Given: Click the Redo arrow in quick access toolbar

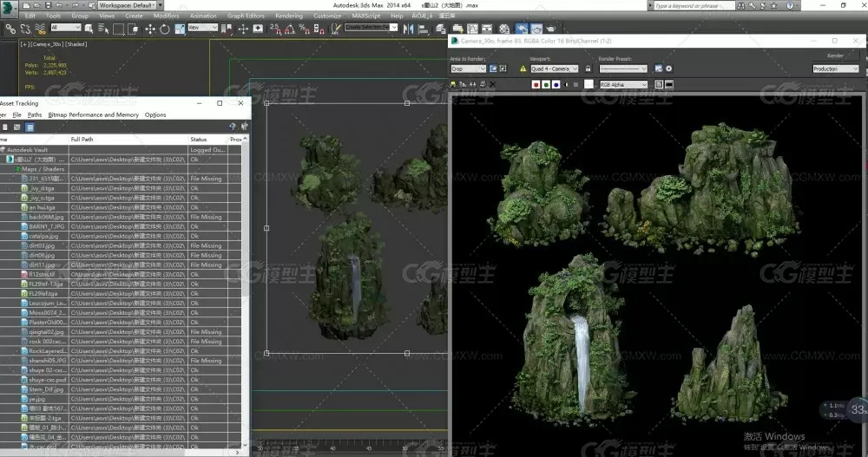Looking at the screenshot, I should pyautogui.click(x=76, y=5).
